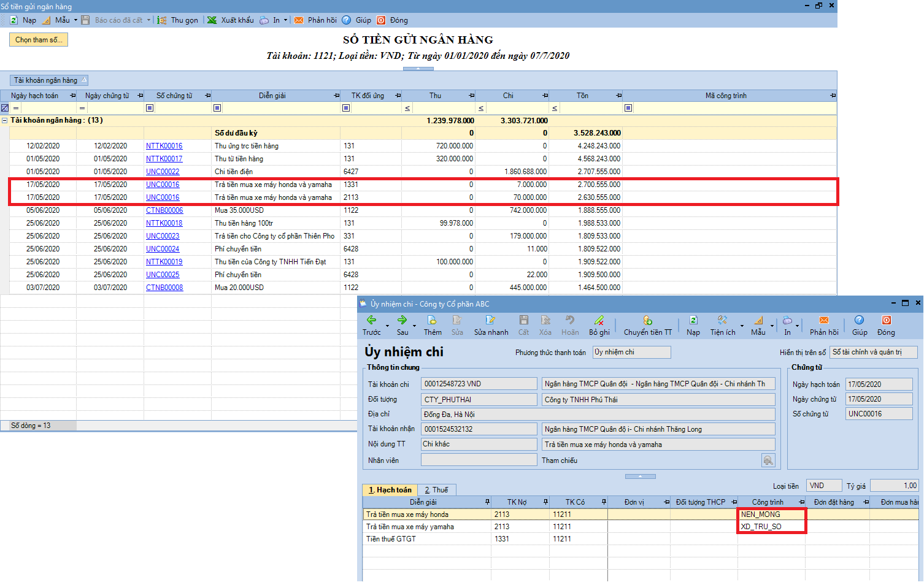Switch to the 1. Hạch toán tab
924x585 pixels.
click(390, 490)
